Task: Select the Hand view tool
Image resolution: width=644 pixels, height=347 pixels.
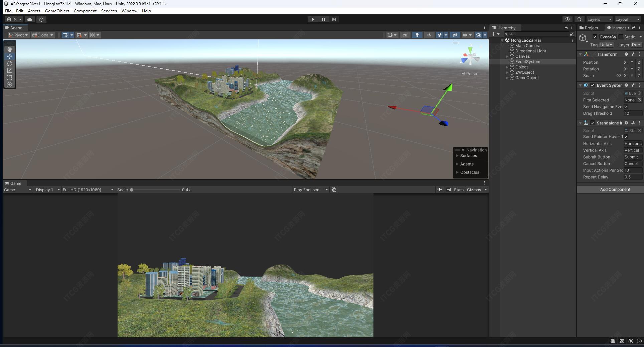Action: tap(10, 49)
